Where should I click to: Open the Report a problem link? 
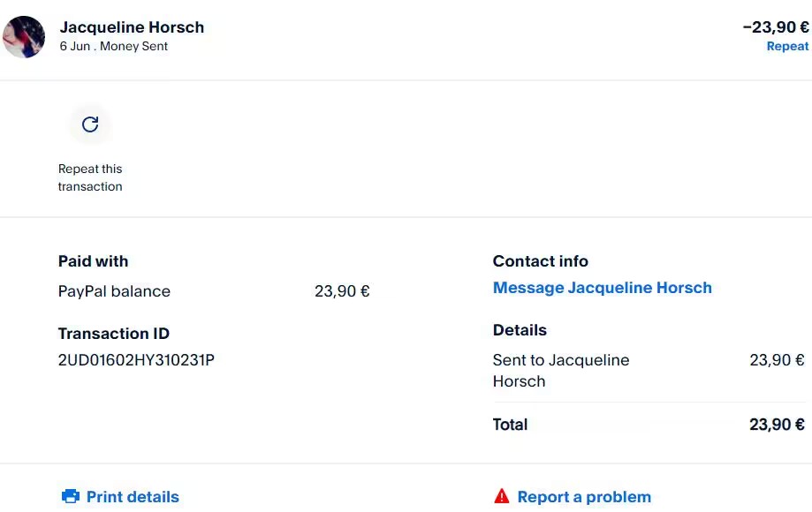[584, 497]
